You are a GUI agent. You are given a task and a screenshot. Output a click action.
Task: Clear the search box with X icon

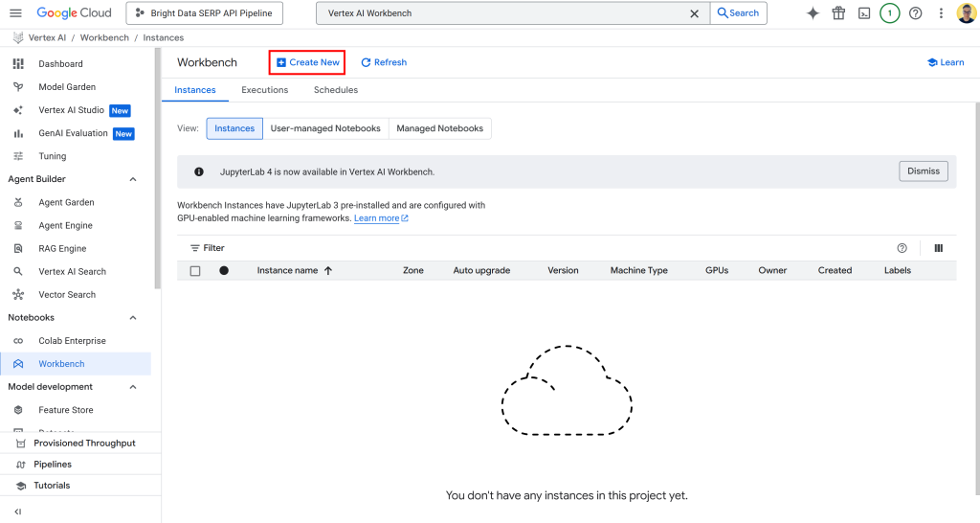pyautogui.click(x=695, y=13)
